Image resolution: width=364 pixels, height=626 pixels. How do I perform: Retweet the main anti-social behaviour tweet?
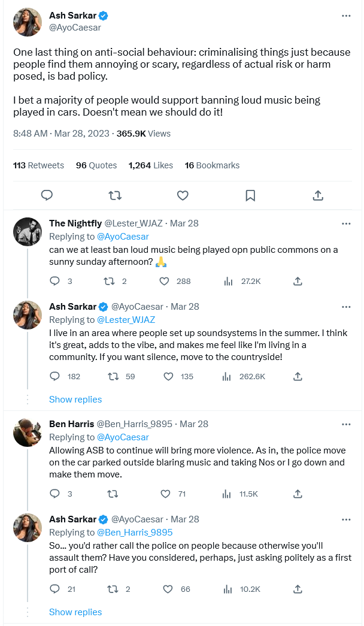pyautogui.click(x=115, y=195)
